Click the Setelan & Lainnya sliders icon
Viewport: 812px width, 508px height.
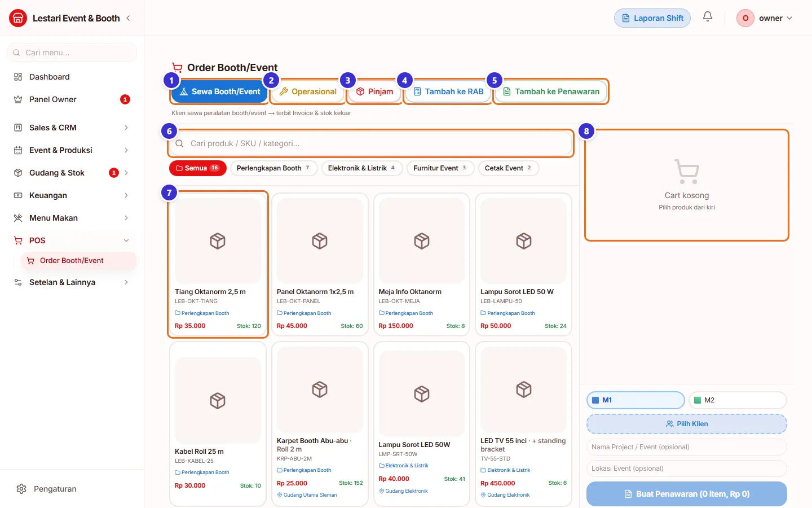[18, 282]
